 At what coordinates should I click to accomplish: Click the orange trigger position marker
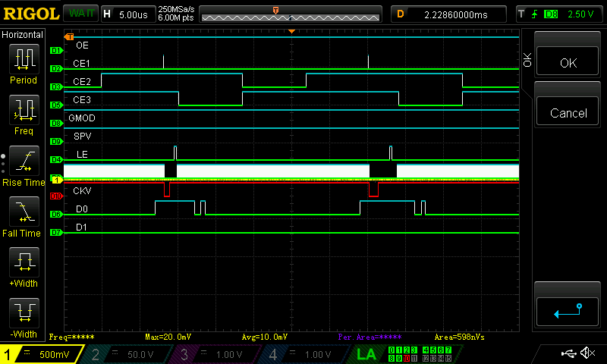point(291,31)
